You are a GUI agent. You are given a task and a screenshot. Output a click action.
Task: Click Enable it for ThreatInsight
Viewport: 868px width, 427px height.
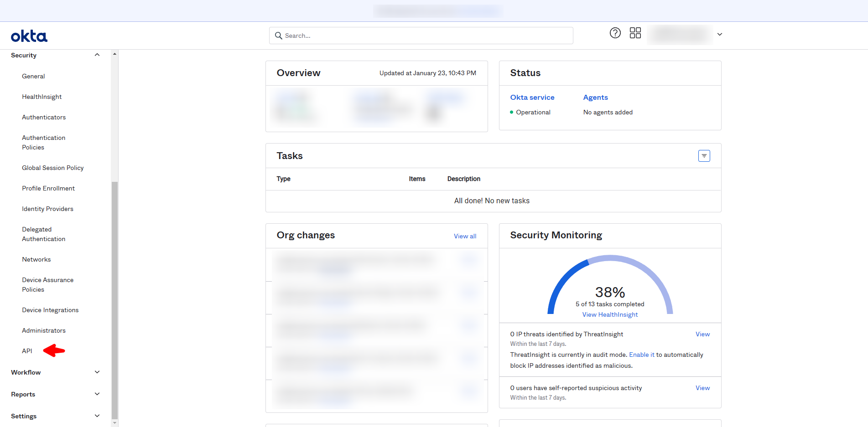(x=642, y=355)
